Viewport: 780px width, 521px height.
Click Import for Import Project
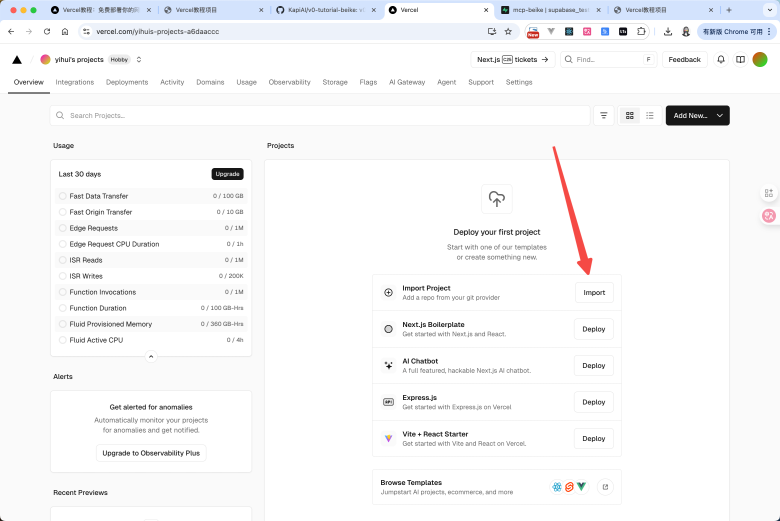593,293
